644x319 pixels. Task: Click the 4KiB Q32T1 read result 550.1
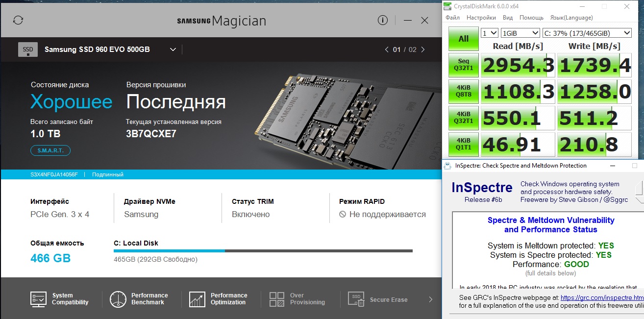point(518,118)
